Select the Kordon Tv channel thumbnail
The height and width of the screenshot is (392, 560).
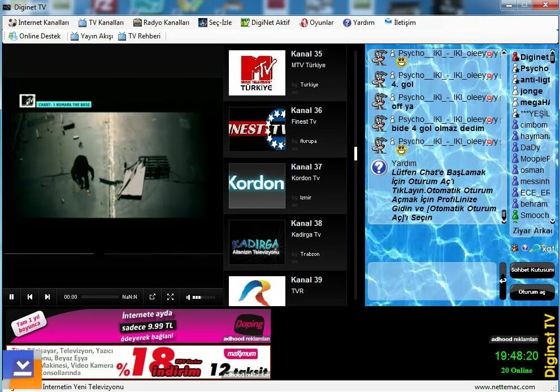pos(257,186)
